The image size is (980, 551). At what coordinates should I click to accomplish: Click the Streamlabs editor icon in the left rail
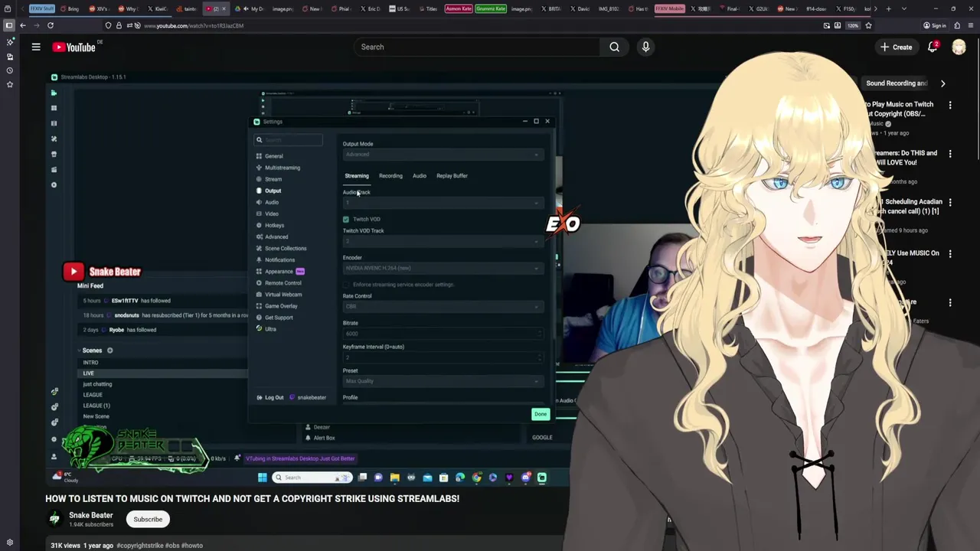[54, 93]
